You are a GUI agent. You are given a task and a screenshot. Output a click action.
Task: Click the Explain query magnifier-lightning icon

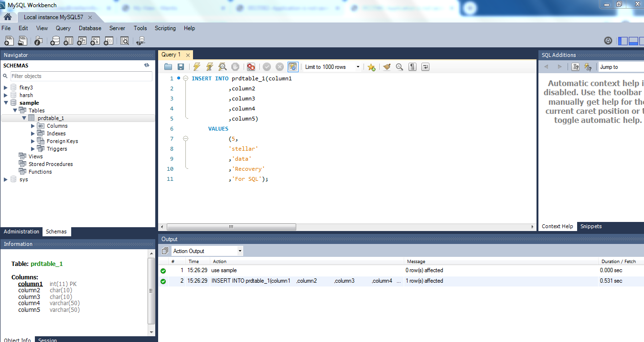[222, 67]
